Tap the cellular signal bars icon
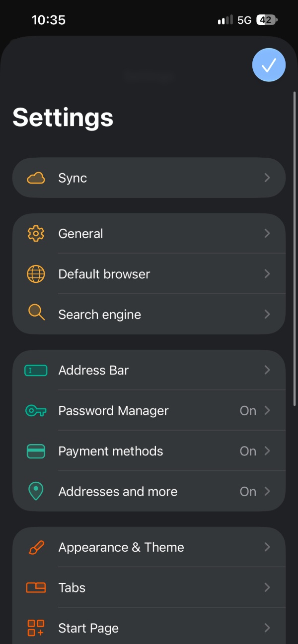 pyautogui.click(x=225, y=20)
